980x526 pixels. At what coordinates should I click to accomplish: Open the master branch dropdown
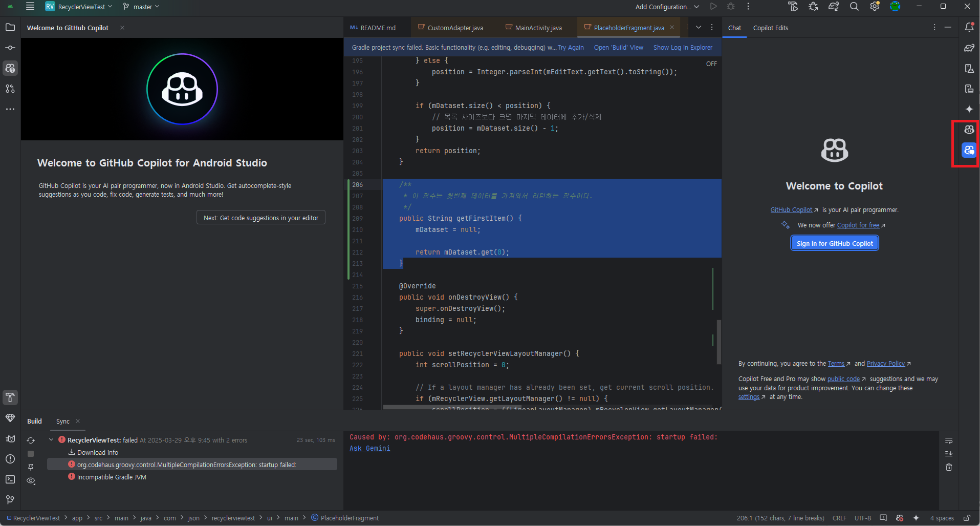pyautogui.click(x=141, y=7)
